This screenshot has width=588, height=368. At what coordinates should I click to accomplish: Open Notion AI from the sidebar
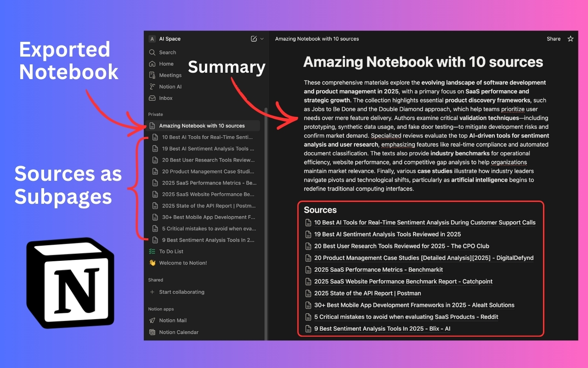tap(170, 86)
